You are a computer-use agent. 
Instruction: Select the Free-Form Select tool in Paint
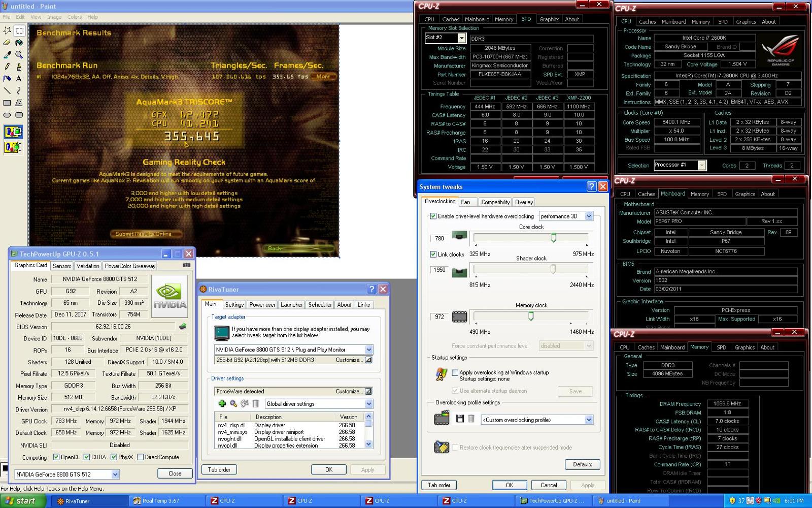pyautogui.click(x=7, y=30)
